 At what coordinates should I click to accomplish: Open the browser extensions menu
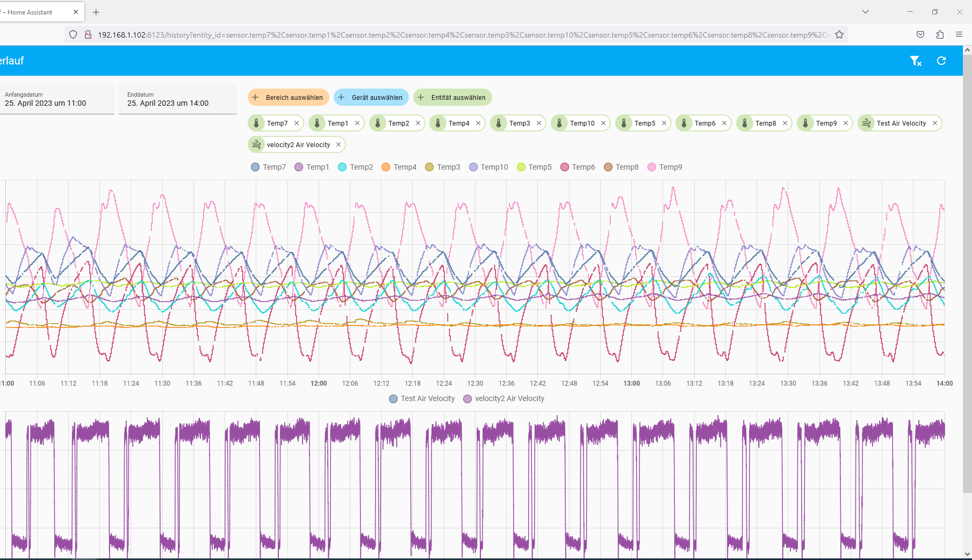(x=940, y=34)
